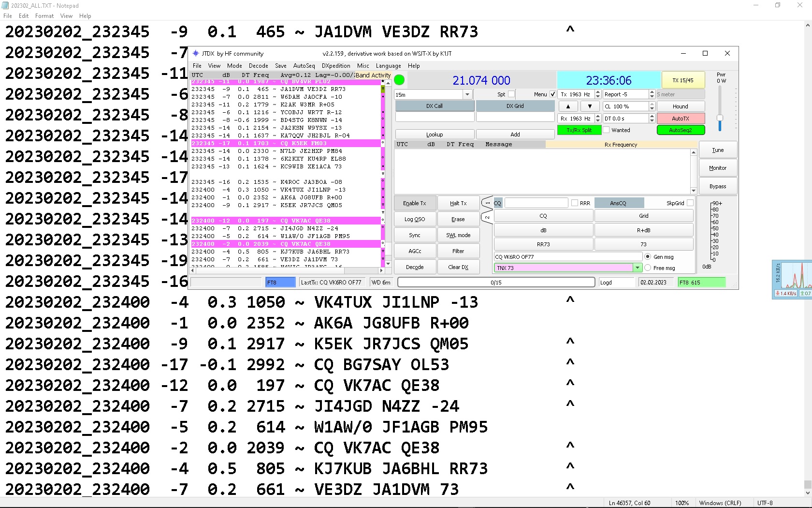
Task: Decrease Report value using spinner down arrow
Action: 652,97
